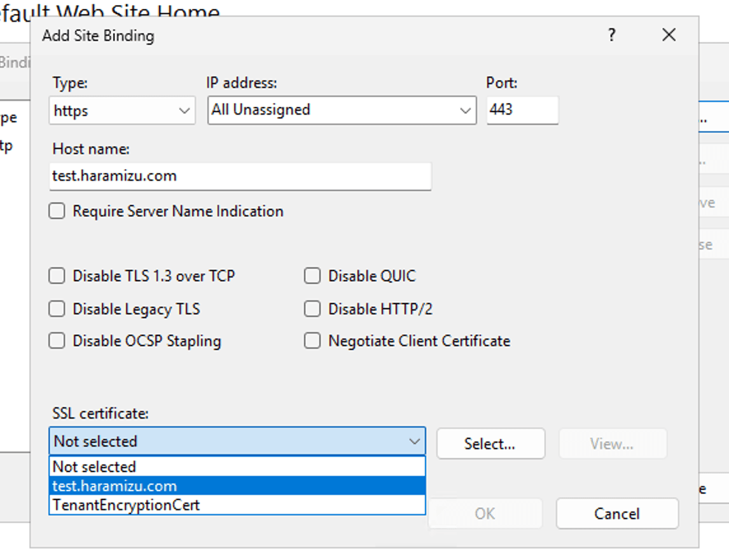This screenshot has width=729, height=560.
Task: Click the Host name text field
Action: point(240,176)
